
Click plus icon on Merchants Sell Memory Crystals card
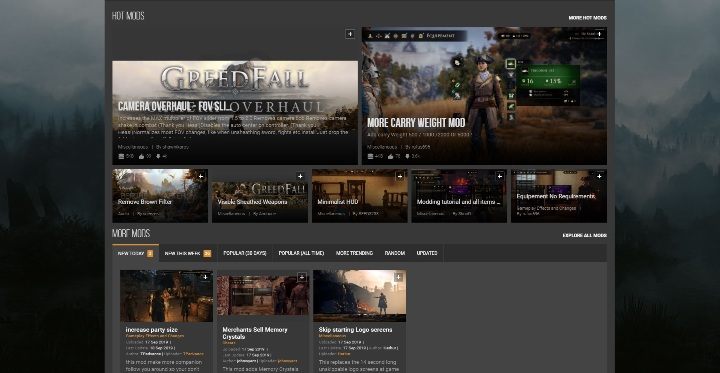302,277
